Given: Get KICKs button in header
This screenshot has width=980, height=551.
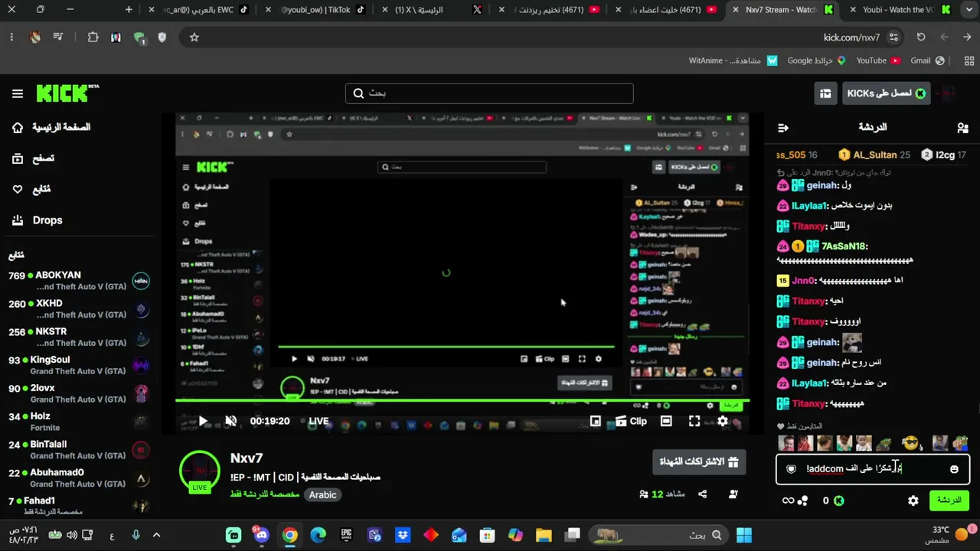Looking at the screenshot, I should tap(886, 93).
